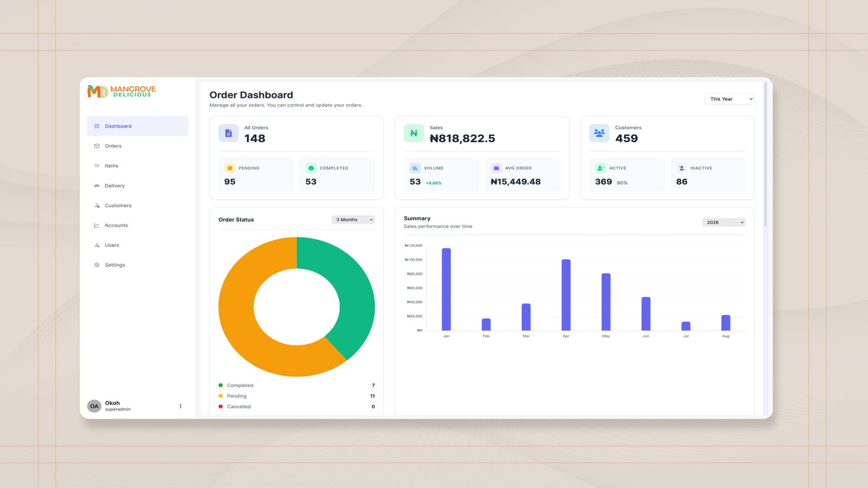The width and height of the screenshot is (868, 488).
Task: Click the +6.68% volume change
Action: point(434,183)
